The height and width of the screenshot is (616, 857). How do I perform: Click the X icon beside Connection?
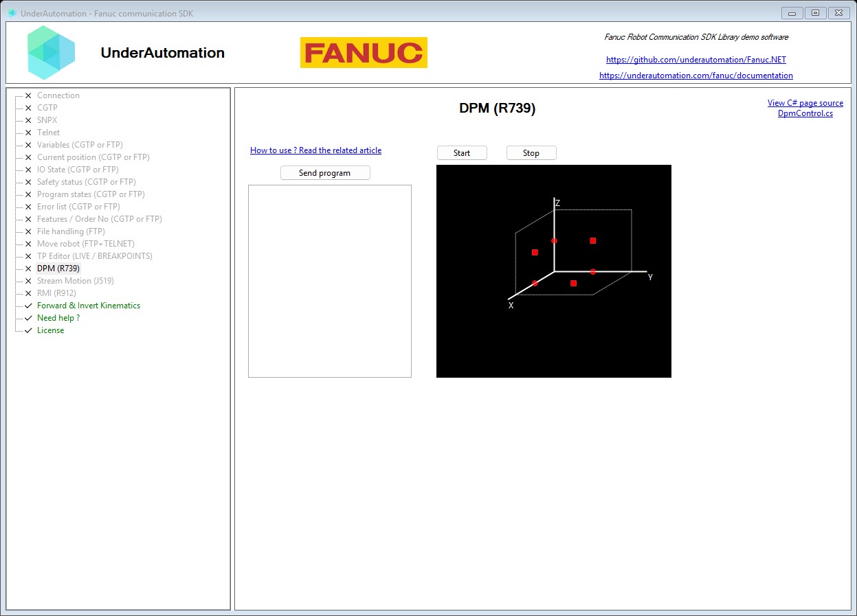(x=28, y=95)
